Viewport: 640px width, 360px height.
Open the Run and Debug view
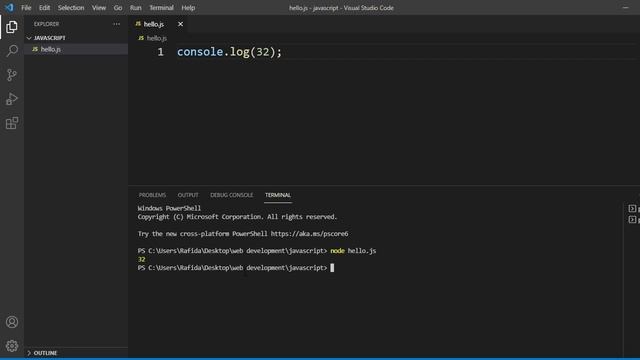[12, 99]
